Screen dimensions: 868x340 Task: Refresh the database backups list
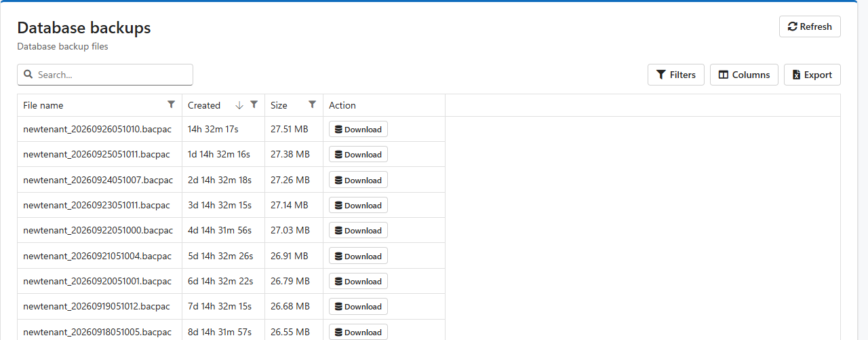[810, 26]
